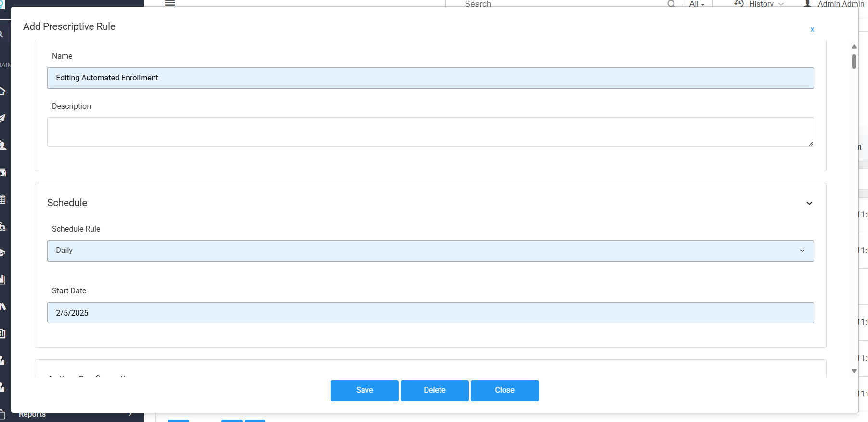Expand the Reports sidebar menu item
Screen dimensions: 868x422
(72, 415)
